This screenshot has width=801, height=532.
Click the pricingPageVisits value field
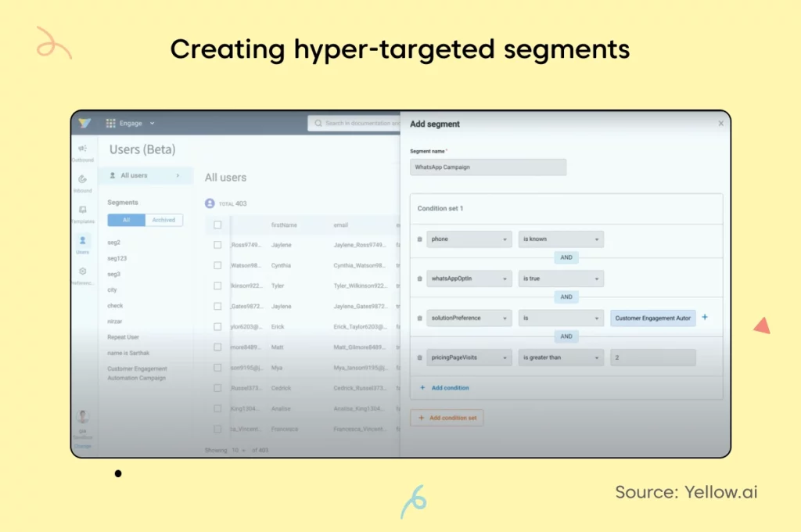(653, 358)
